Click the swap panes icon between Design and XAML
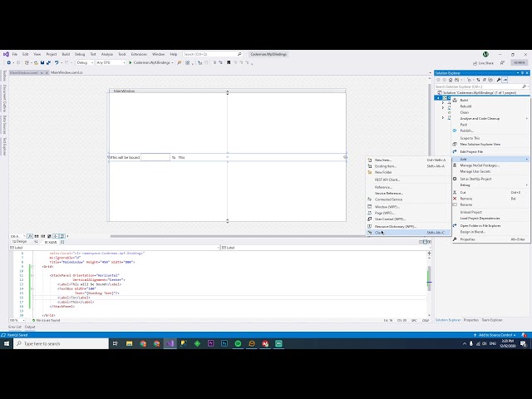Viewport: 532px width, 399px height. click(36, 242)
